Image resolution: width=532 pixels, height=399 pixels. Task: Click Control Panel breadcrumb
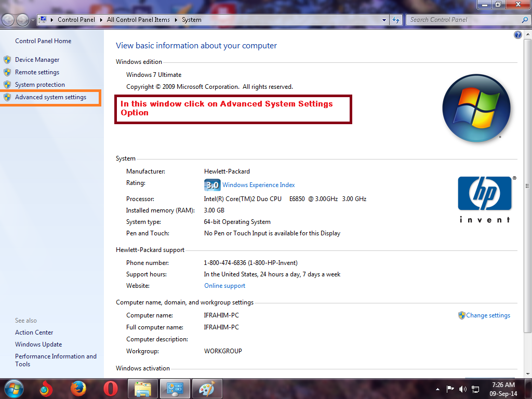point(76,20)
